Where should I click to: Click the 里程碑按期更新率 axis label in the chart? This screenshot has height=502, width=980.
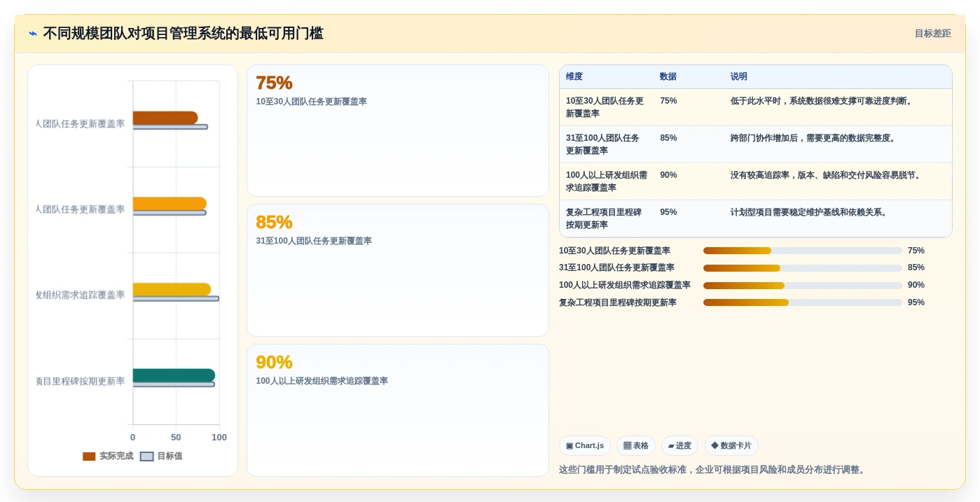coord(81,382)
